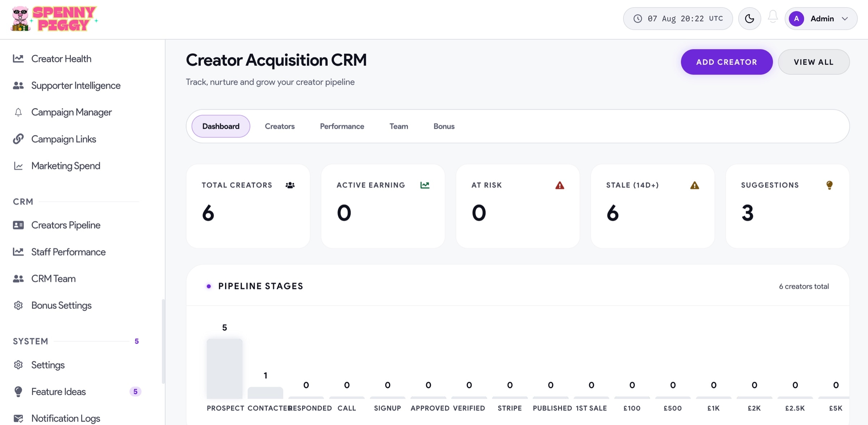The image size is (868, 425).
Task: Click Bonus Settings gear icon
Action: click(18, 305)
